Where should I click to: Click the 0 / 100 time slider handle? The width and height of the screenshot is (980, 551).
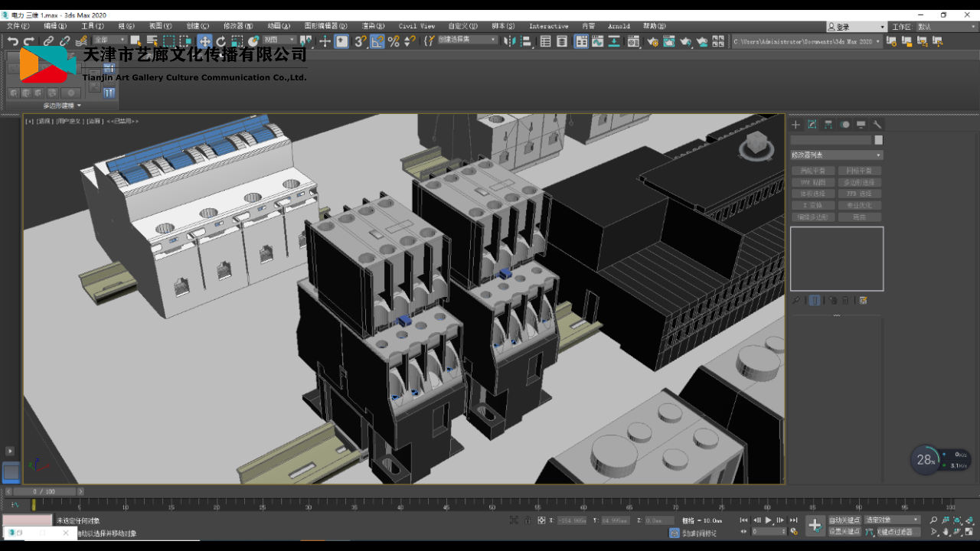coord(44,491)
